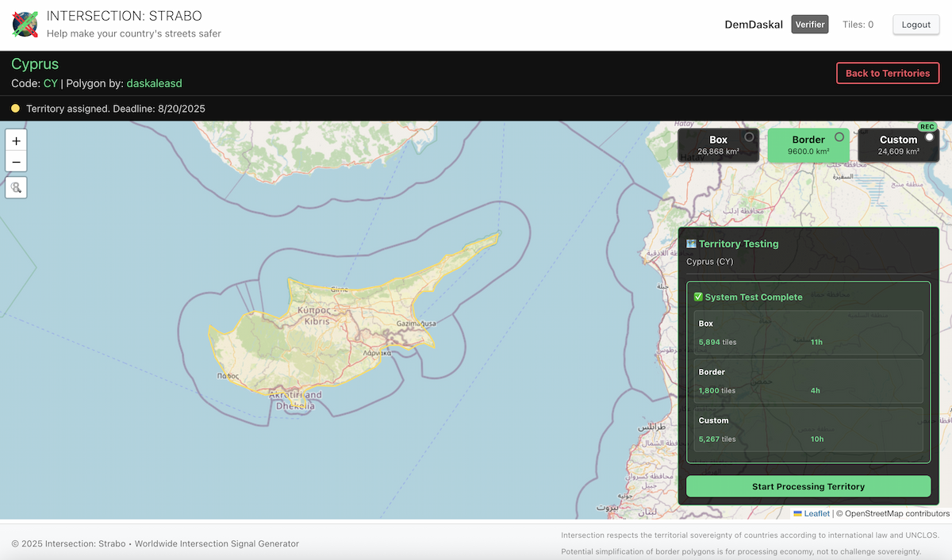Select the area-zoom magnifier tool

coord(16,187)
